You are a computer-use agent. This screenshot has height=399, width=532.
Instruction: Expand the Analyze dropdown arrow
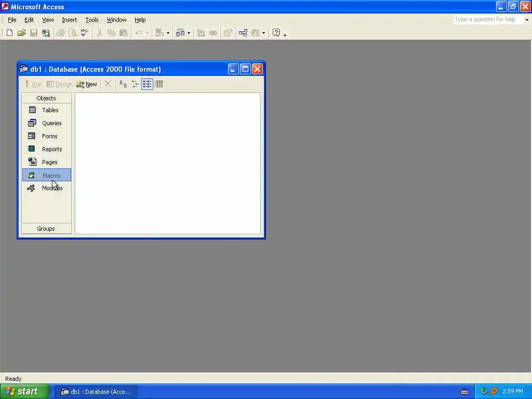pos(189,33)
